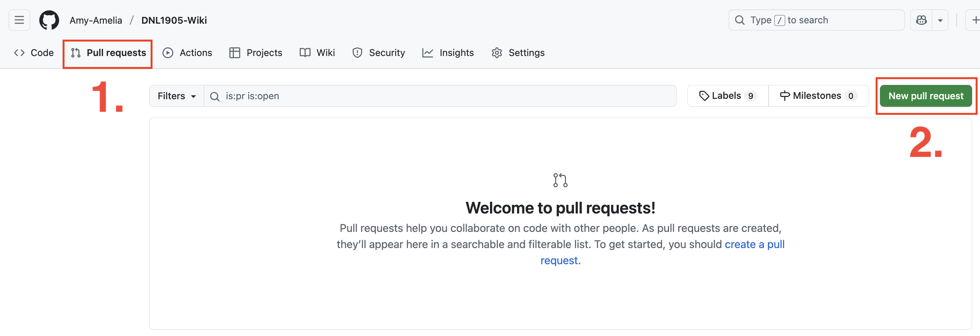Expand the dropdown arrow beside Copilot
Image resolution: width=980 pixels, height=336 pixels.
[x=940, y=20]
